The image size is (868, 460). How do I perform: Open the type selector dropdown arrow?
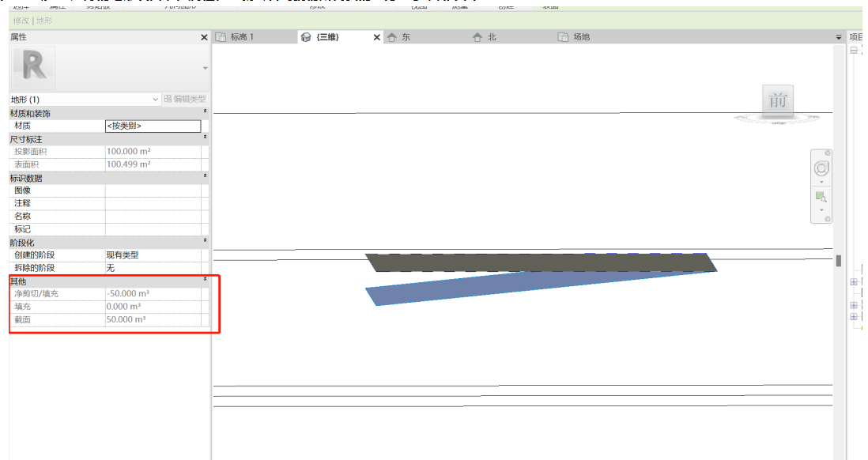point(206,68)
